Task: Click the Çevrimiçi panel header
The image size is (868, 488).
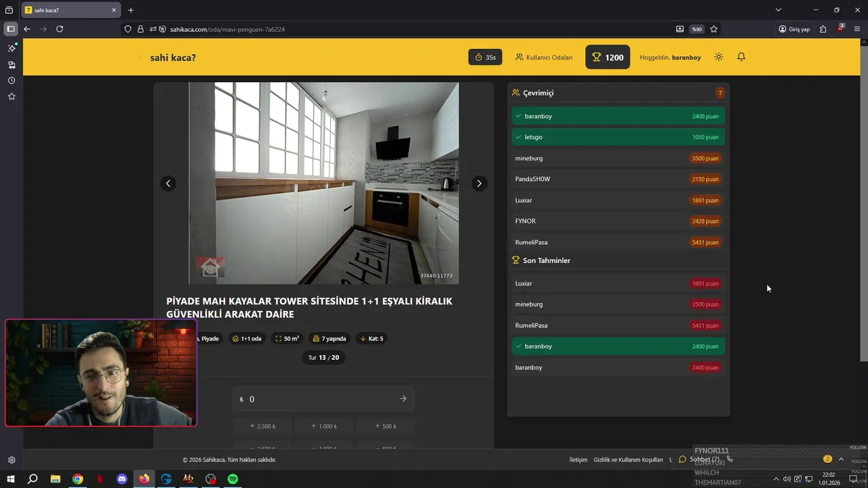Action: pyautogui.click(x=618, y=93)
